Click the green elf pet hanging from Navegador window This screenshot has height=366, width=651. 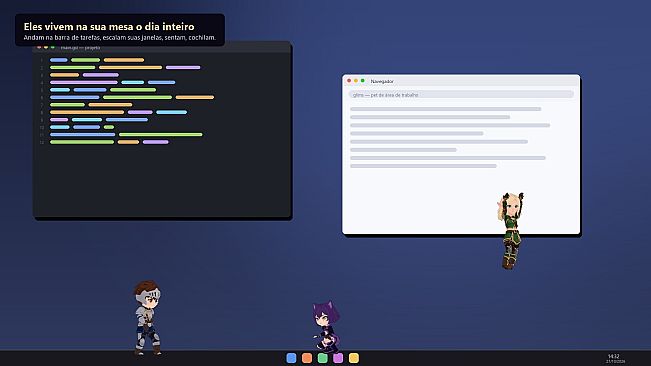click(x=511, y=230)
